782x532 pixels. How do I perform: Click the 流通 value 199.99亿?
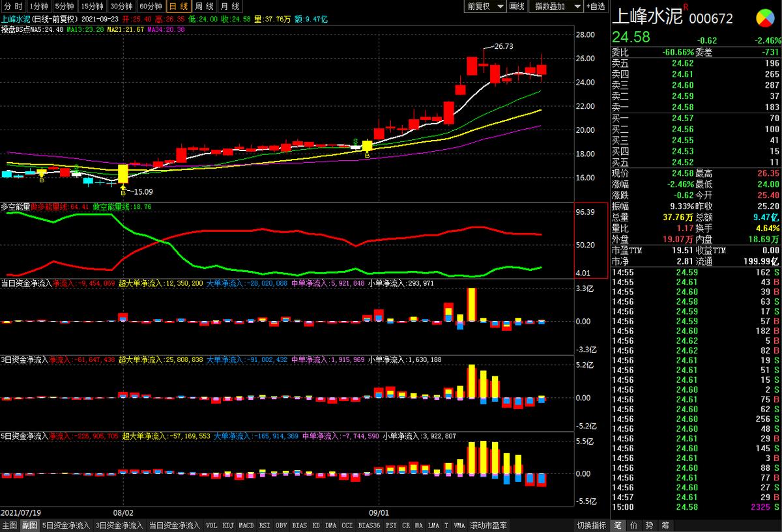click(762, 260)
